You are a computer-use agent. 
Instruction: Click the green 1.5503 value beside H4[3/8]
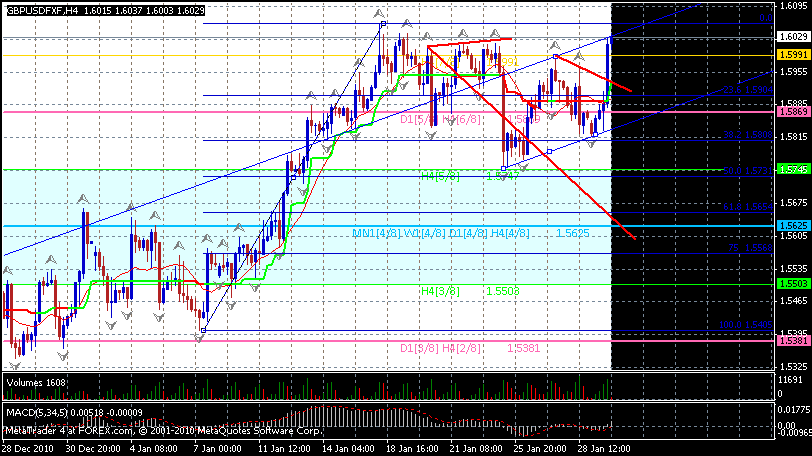(x=503, y=291)
